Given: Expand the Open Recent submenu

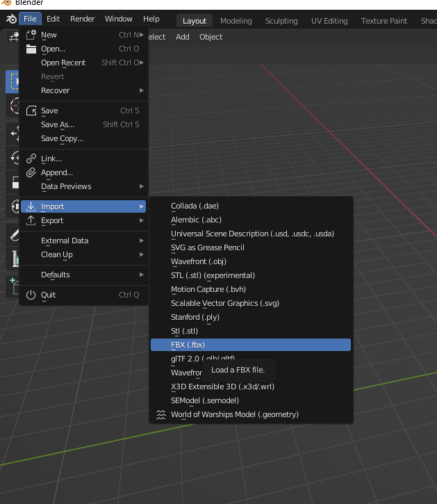Looking at the screenshot, I should 83,63.
